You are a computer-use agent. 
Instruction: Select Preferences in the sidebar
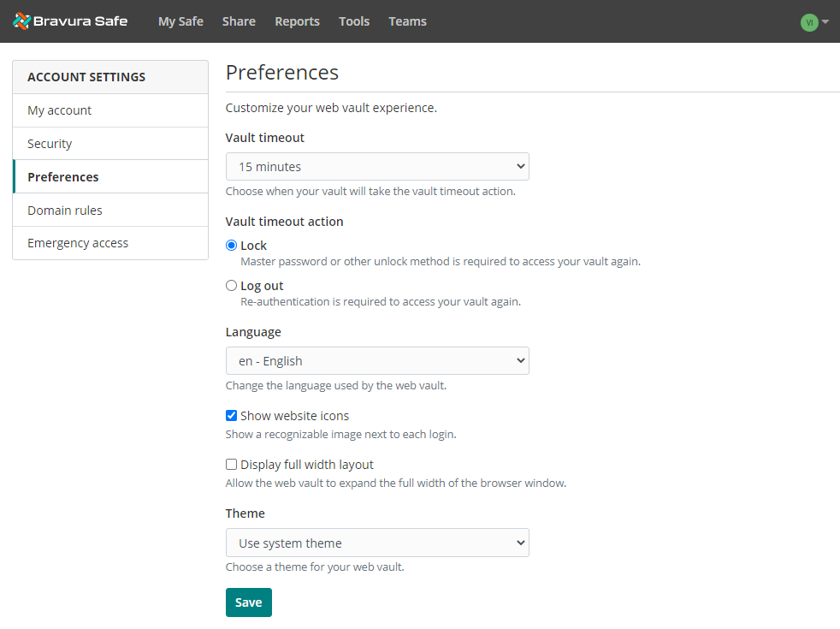pos(63,177)
